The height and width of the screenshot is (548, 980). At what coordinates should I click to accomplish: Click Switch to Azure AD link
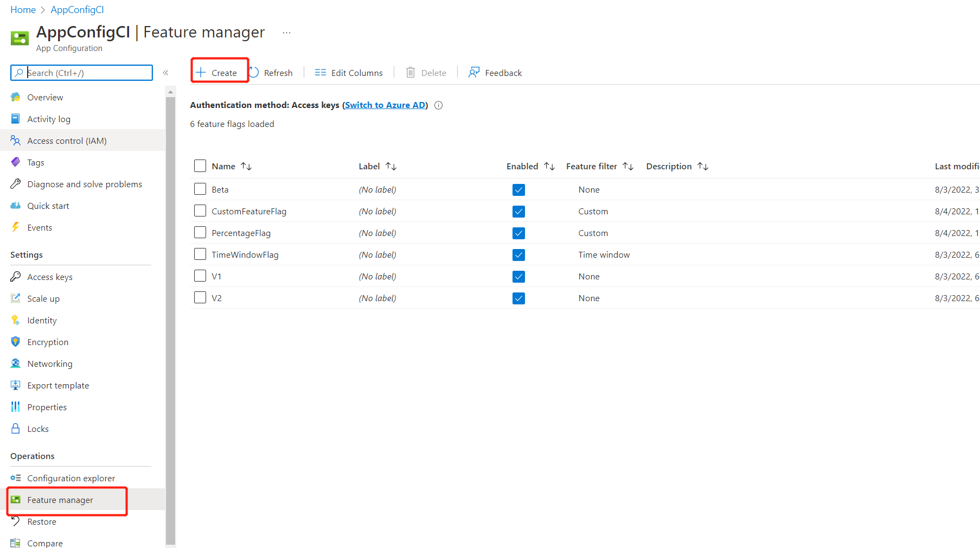[385, 105]
